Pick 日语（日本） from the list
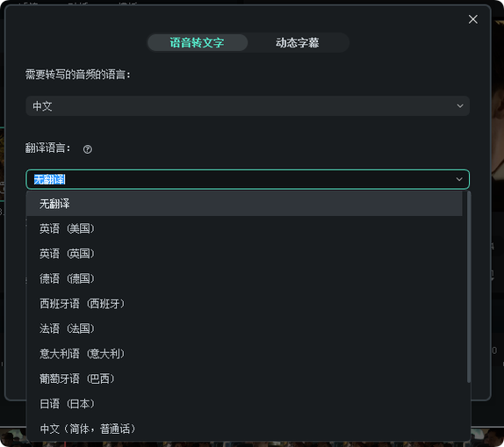Viewport: 504px width, 447px height. pos(244,404)
